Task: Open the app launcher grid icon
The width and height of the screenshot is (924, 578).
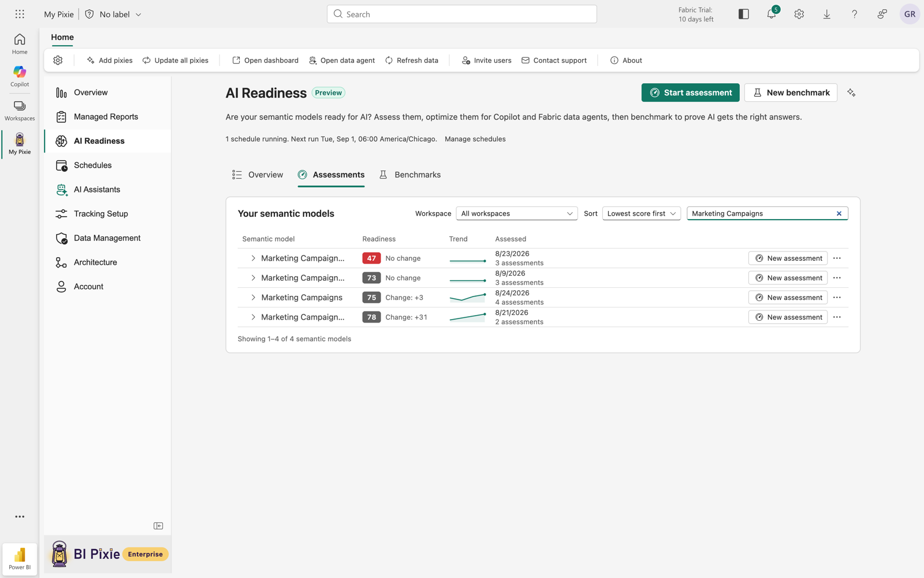Action: click(20, 14)
